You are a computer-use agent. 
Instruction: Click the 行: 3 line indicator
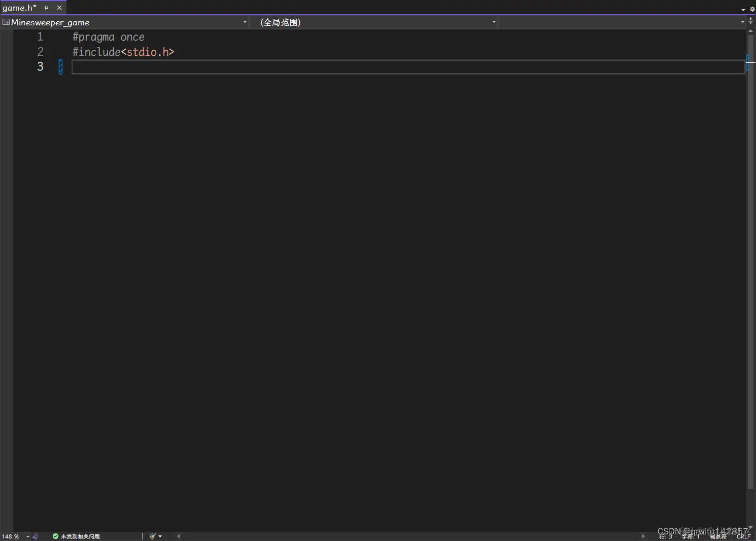(666, 536)
